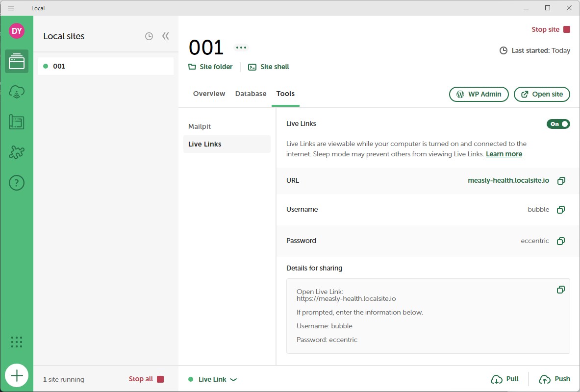Viewport: 580px width, 392px height.
Task: Open the DY user avatar
Action: (17, 31)
